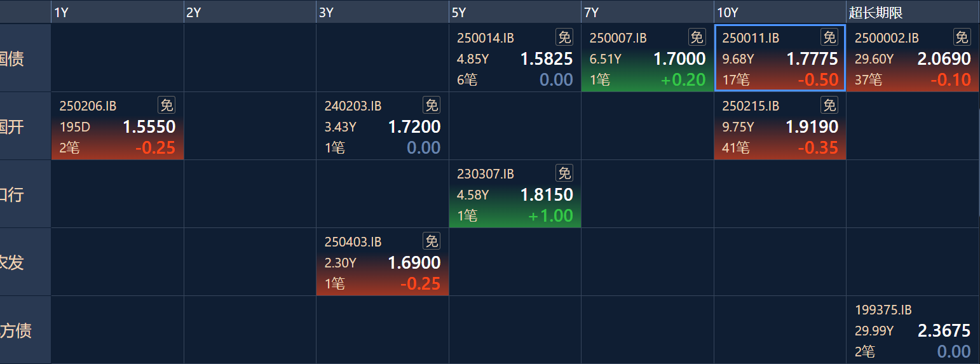The width and height of the screenshot is (980, 364).
Task: Click the 免 badge on 240203.IB
Action: (x=432, y=105)
